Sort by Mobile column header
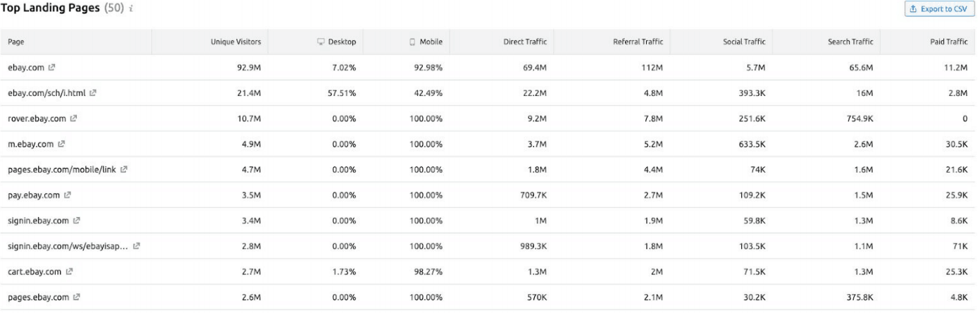 click(426, 42)
